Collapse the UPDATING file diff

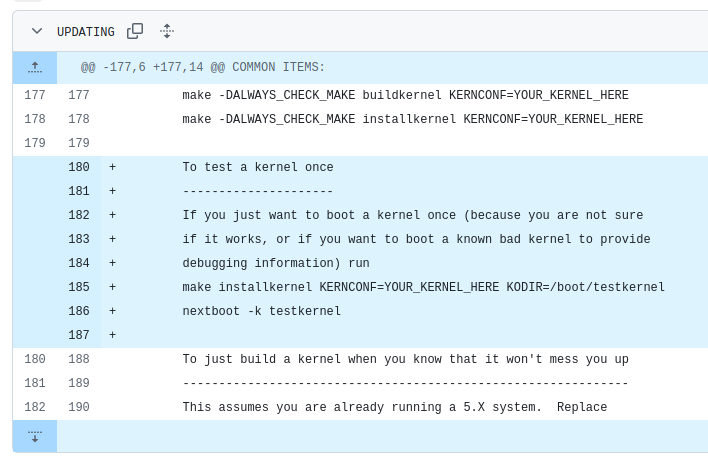[36, 31]
